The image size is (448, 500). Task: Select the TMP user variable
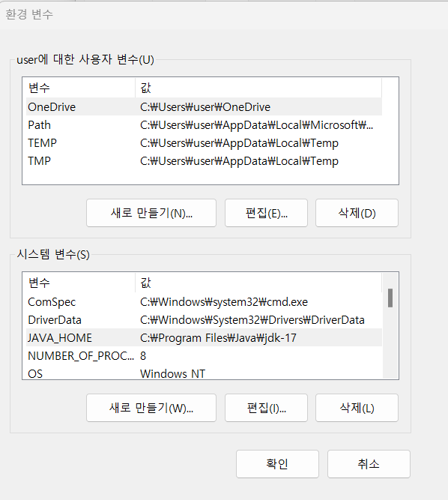[204, 161]
